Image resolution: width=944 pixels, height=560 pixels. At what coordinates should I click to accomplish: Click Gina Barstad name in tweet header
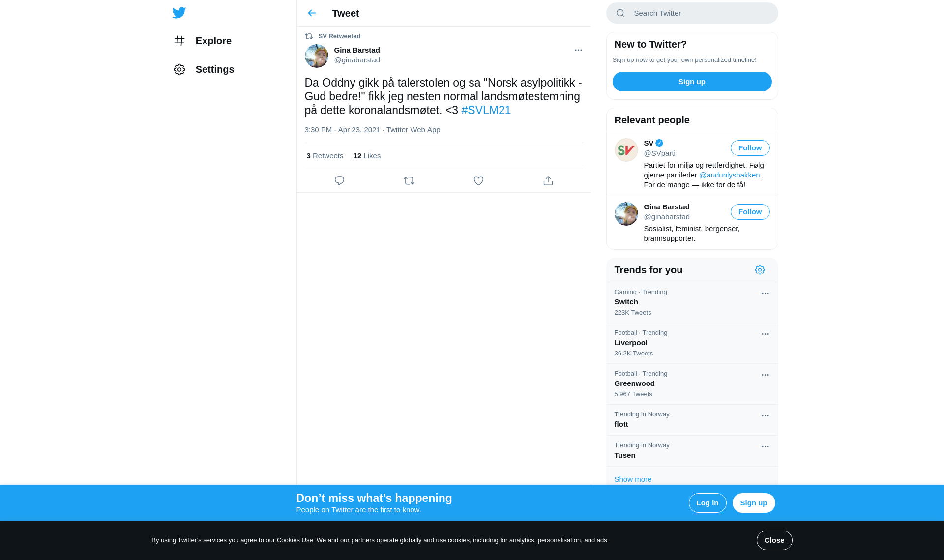click(x=356, y=50)
